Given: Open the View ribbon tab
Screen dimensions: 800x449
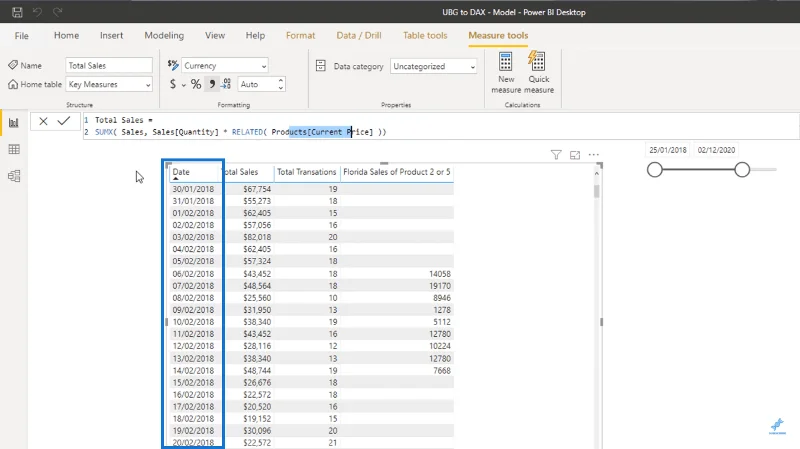Looking at the screenshot, I should coord(215,35).
